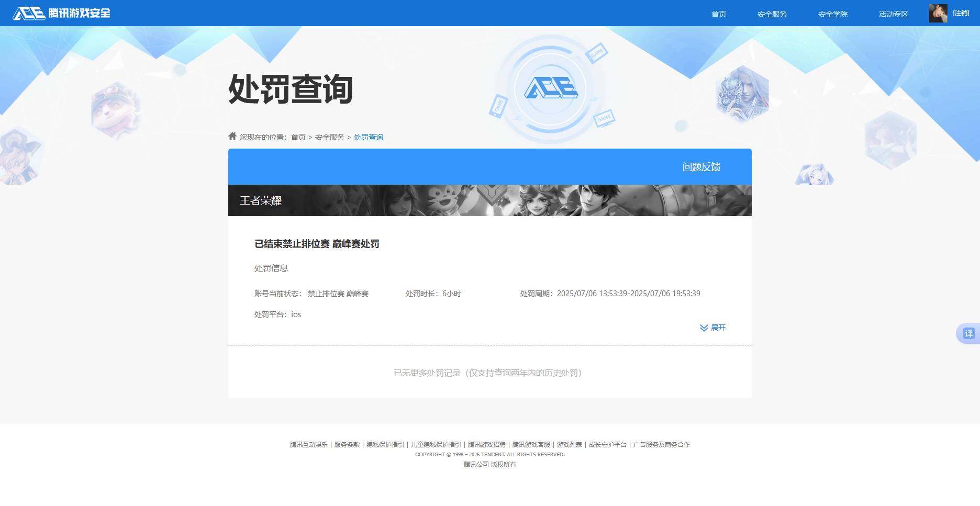Click the user avatar in the navigation bar
The height and width of the screenshot is (506, 980).
tap(939, 13)
